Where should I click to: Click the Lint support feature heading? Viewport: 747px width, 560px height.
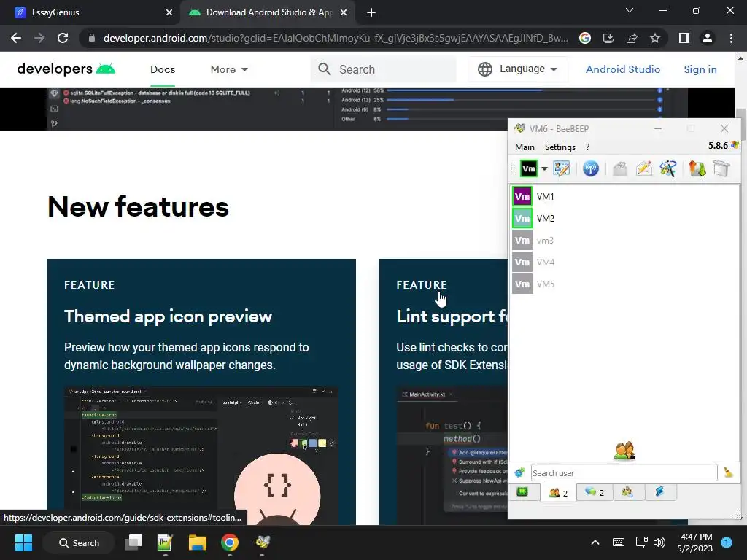pyautogui.click(x=452, y=316)
